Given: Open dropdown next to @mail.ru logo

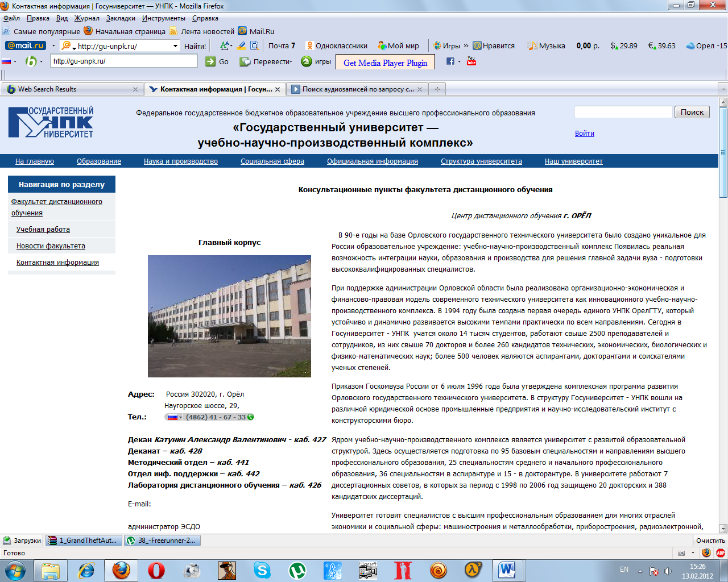Looking at the screenshot, I should point(53,46).
